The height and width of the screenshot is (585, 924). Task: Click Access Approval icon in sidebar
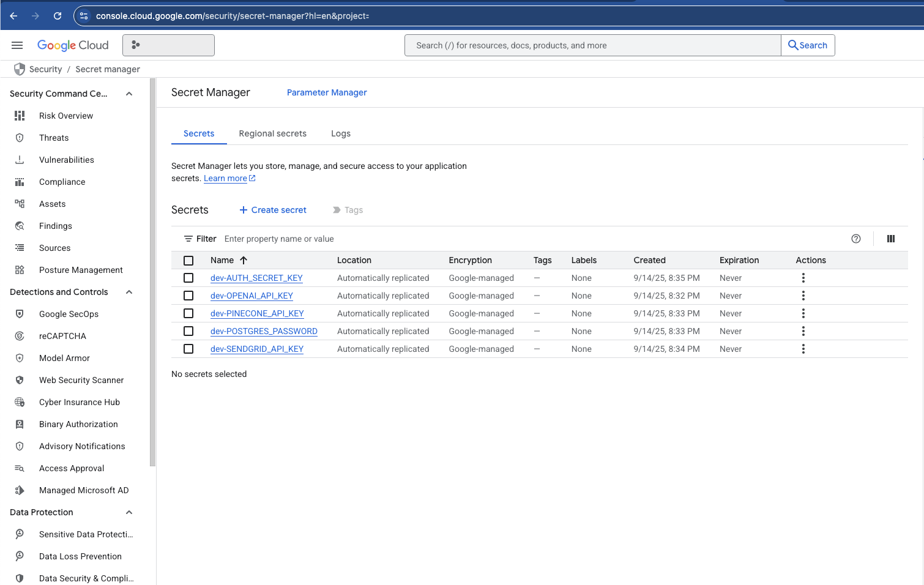point(20,468)
